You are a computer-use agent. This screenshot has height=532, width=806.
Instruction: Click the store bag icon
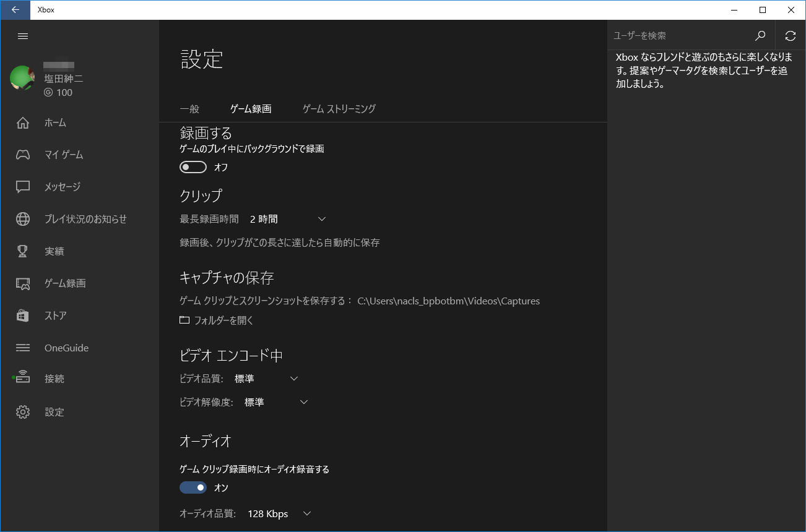pyautogui.click(x=23, y=315)
